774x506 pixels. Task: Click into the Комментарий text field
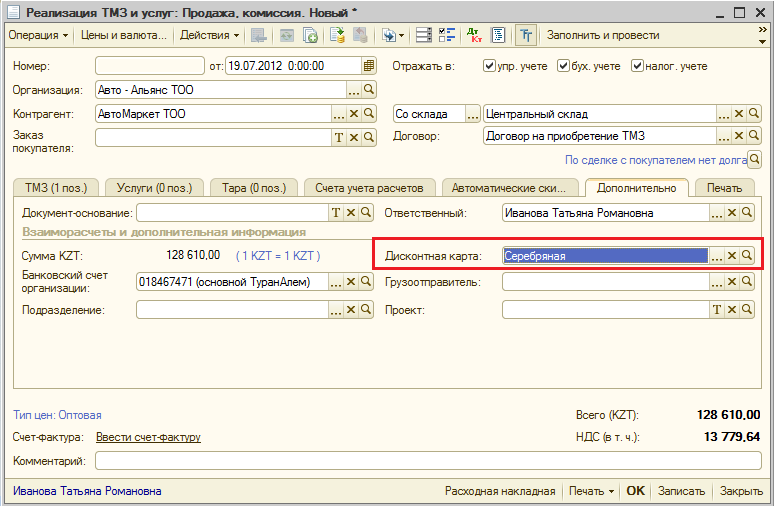(427, 461)
